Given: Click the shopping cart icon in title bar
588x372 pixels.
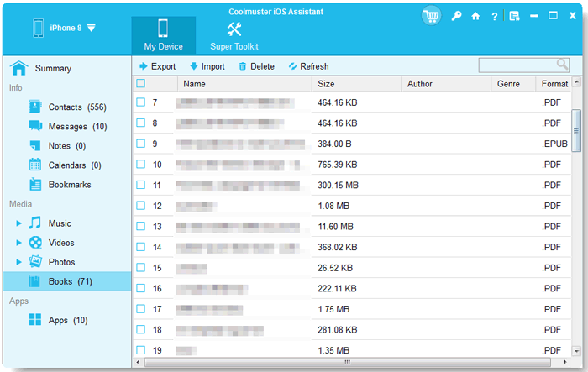Looking at the screenshot, I should coord(432,16).
